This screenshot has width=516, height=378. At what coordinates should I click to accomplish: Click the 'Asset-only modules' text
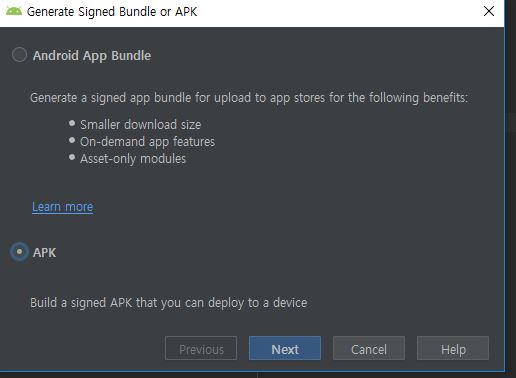click(x=133, y=159)
